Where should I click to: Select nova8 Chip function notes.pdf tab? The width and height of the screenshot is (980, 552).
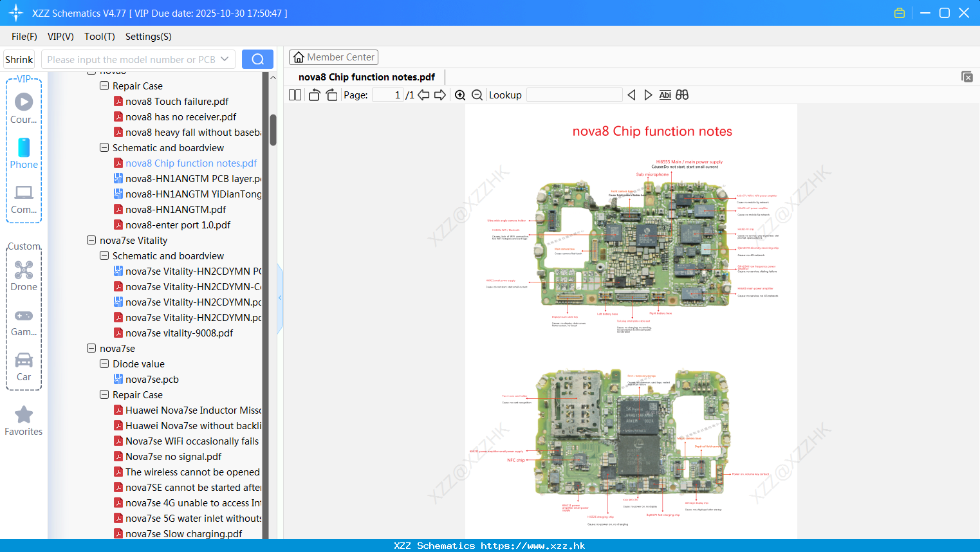pos(367,77)
